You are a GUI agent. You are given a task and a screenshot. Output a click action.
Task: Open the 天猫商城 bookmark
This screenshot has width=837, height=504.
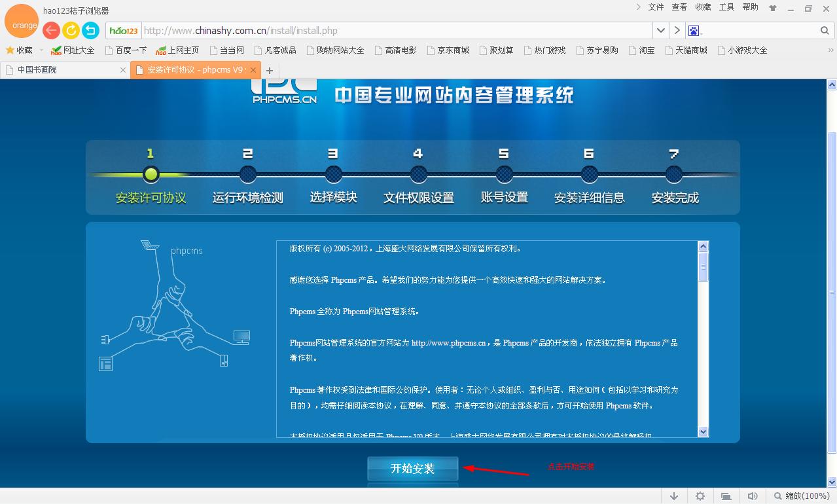[686, 50]
